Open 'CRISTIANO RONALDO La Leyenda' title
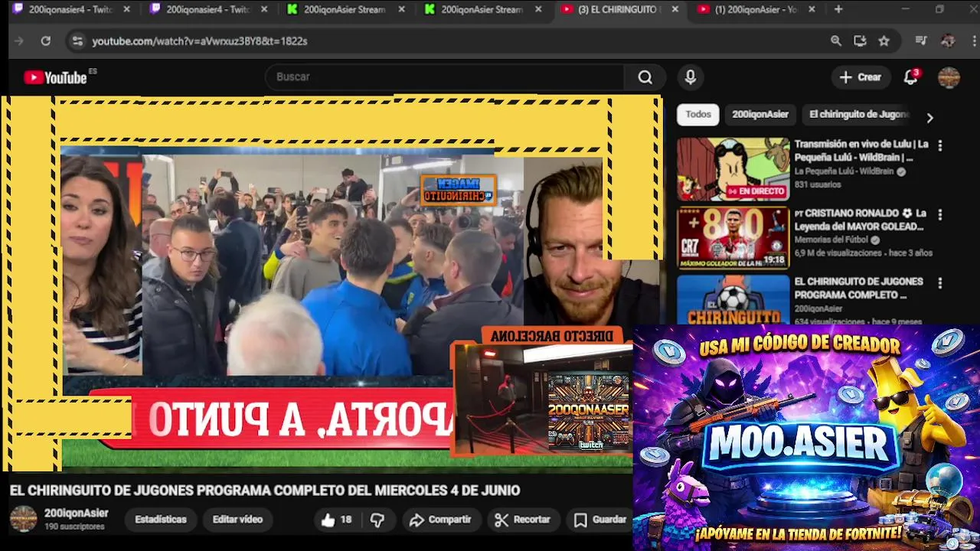Screen dimensions: 980x551 coord(861,220)
